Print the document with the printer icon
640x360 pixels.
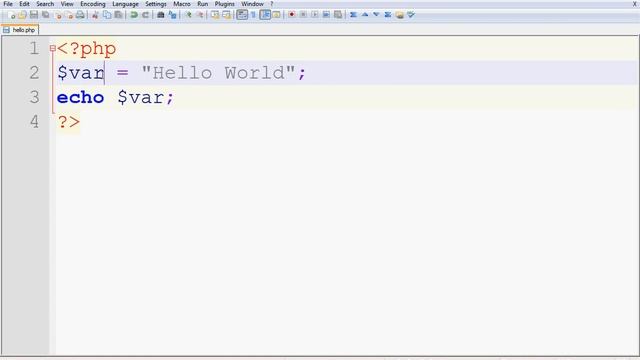80,15
